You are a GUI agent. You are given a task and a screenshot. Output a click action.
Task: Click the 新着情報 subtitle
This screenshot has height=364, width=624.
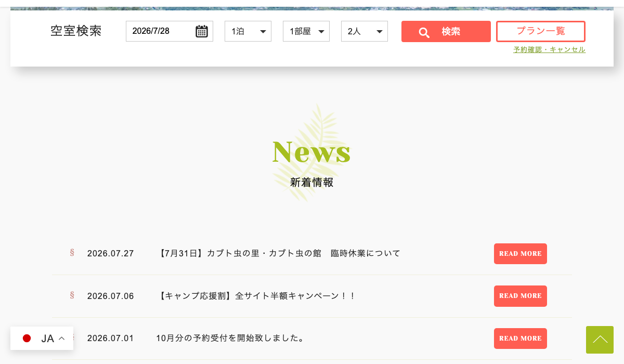(x=312, y=183)
